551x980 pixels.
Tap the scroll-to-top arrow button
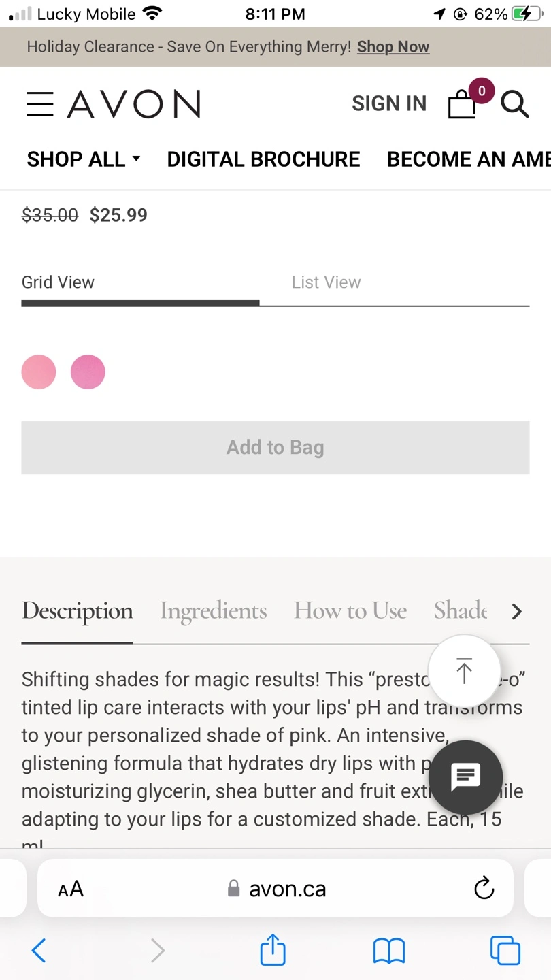[x=465, y=671]
